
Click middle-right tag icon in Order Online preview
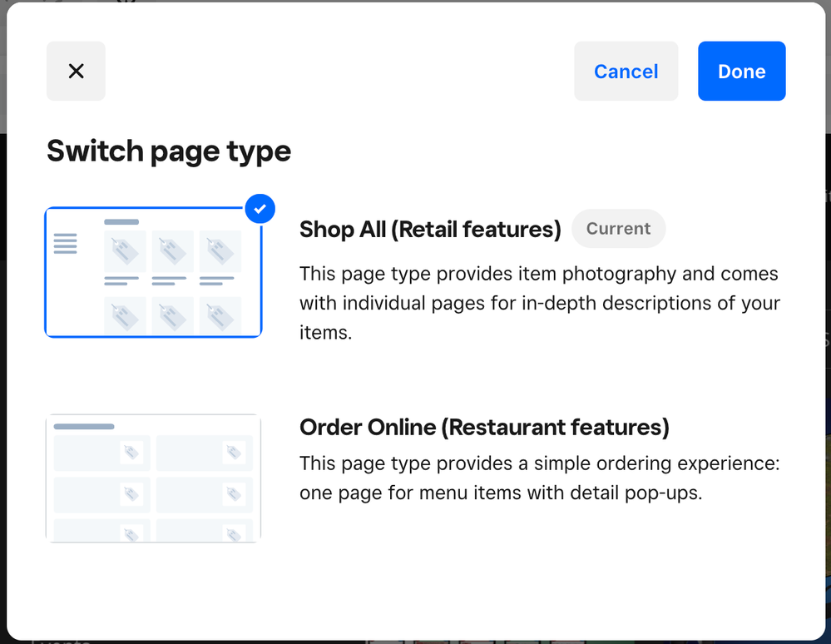[x=234, y=494]
